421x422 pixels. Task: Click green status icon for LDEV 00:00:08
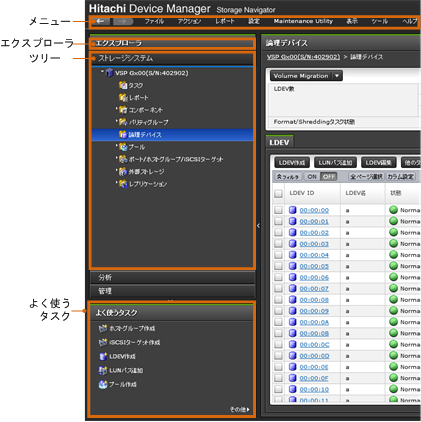coord(394,300)
